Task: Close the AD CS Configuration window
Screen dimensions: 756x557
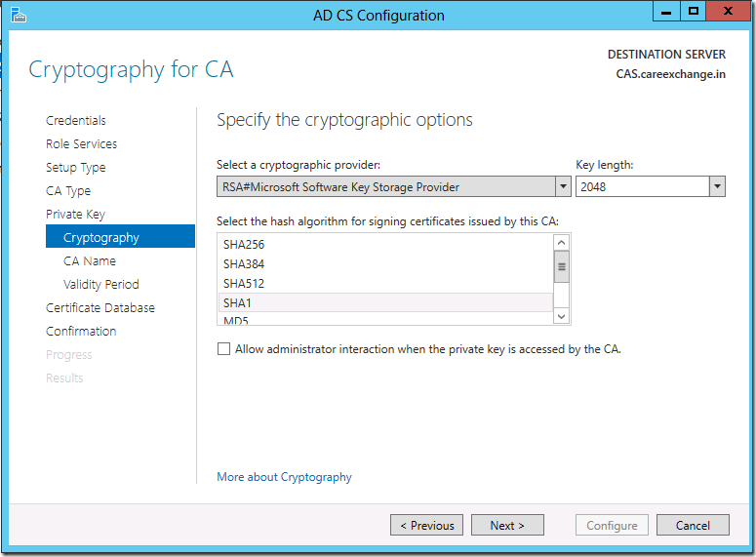Action: pos(728,12)
